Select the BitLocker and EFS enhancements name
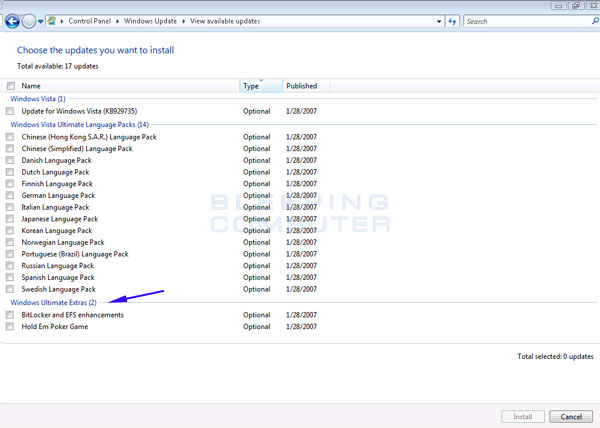 [x=73, y=315]
